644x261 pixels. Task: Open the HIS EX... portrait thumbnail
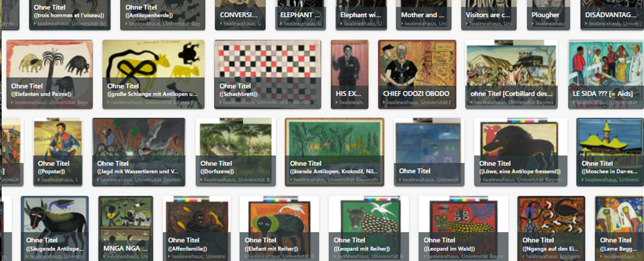tap(349, 74)
